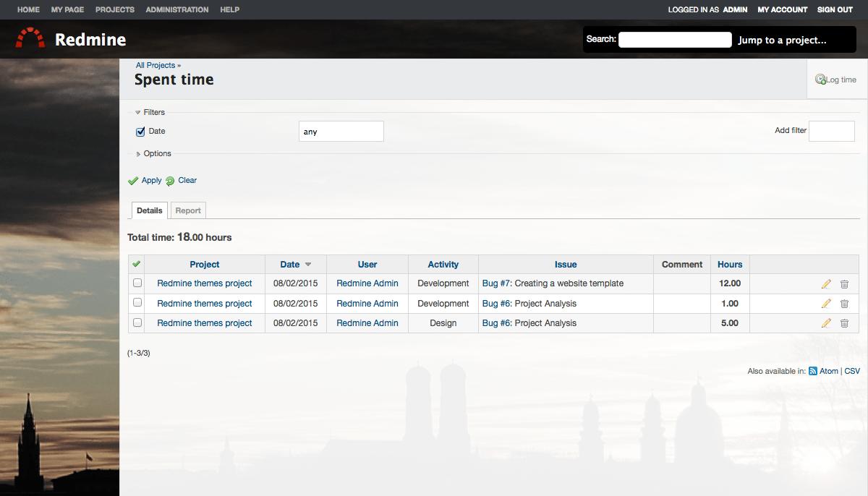Select checkbox for the 1.00 hours row
The image size is (868, 496).
pyautogui.click(x=137, y=304)
